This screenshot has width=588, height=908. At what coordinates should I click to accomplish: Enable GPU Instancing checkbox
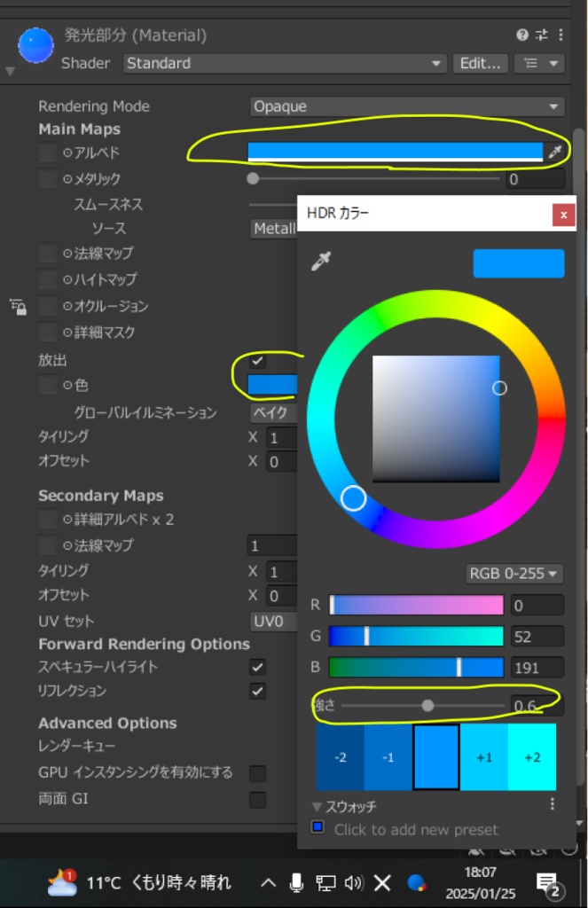point(258,773)
